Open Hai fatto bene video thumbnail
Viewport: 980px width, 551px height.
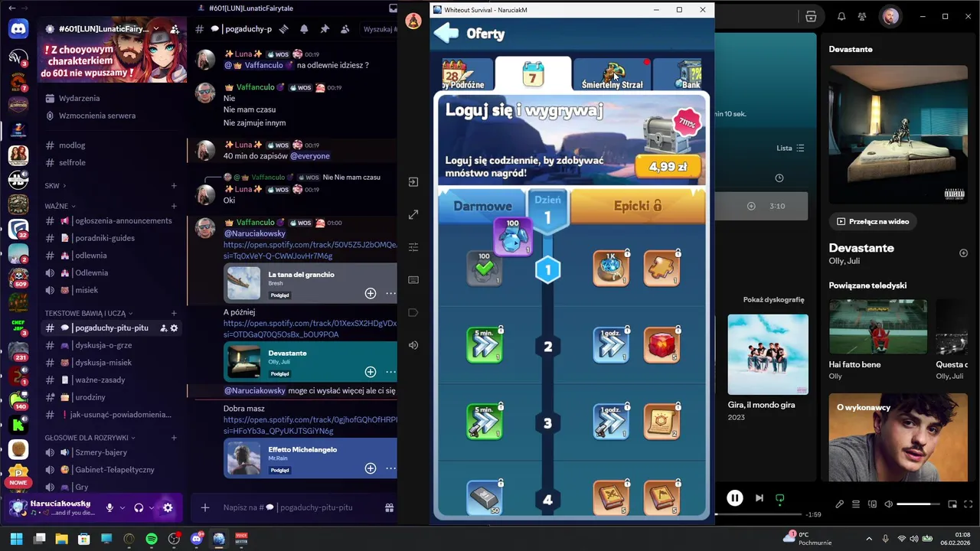877,328
